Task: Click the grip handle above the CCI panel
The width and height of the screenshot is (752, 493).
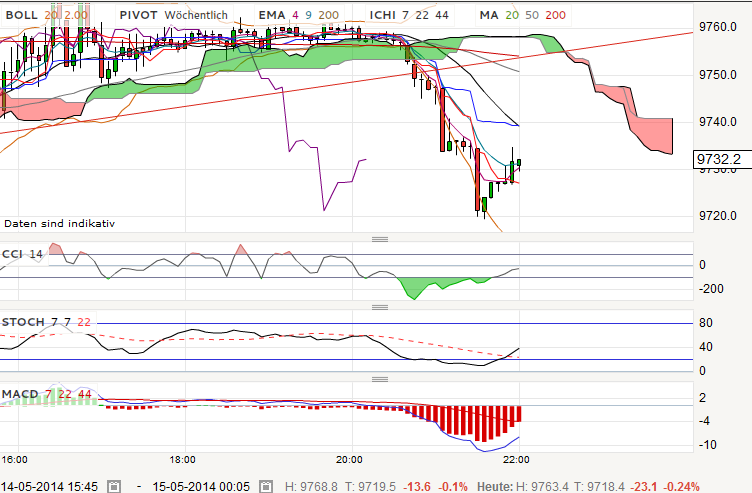Action: 380,239
